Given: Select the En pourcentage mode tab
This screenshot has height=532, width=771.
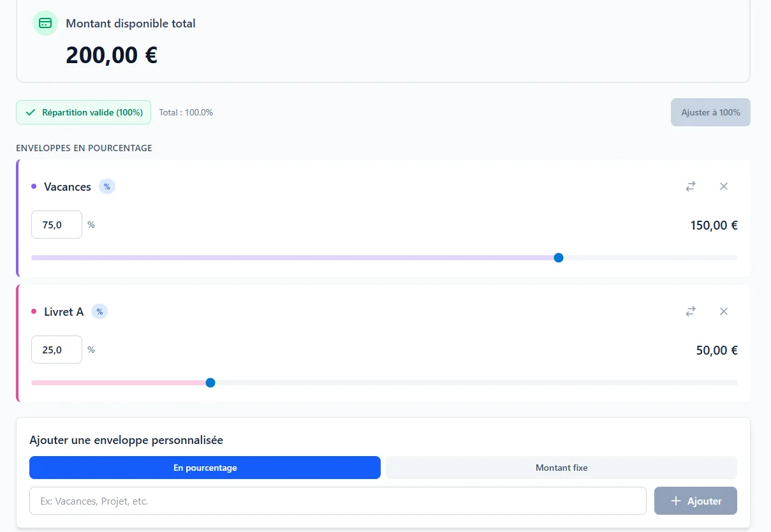Looking at the screenshot, I should (x=205, y=468).
